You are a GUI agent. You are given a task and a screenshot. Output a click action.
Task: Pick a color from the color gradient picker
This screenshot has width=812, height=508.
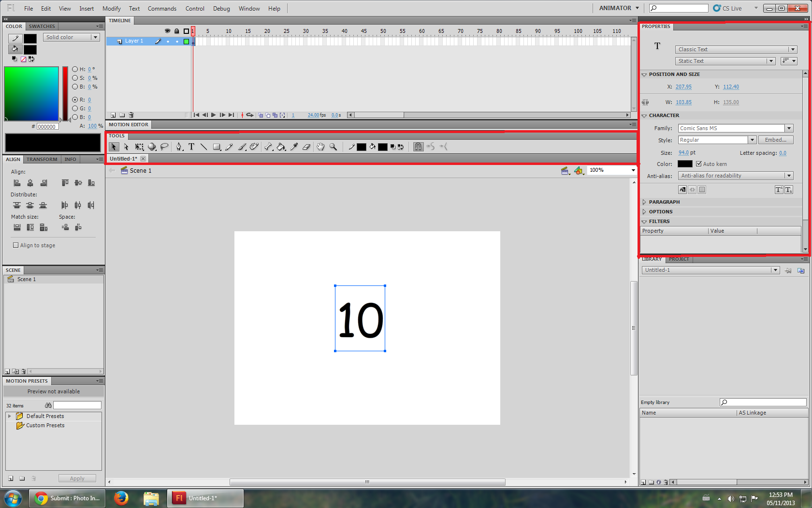[x=31, y=93]
